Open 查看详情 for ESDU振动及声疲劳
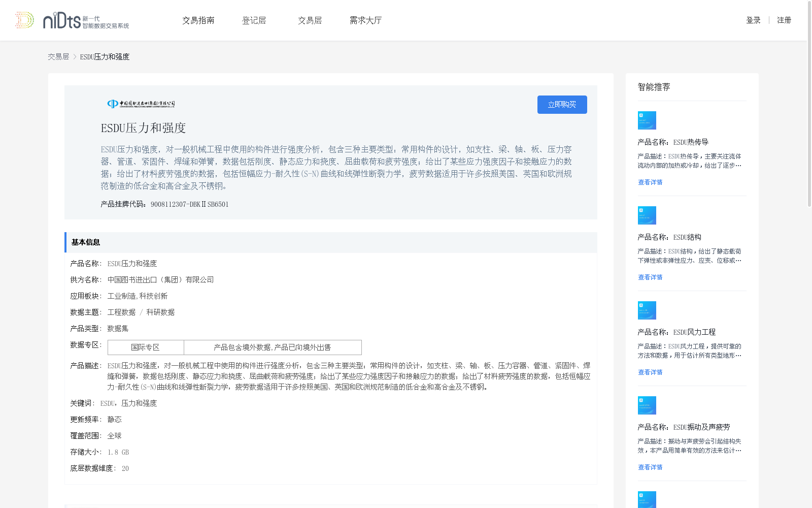 click(650, 467)
